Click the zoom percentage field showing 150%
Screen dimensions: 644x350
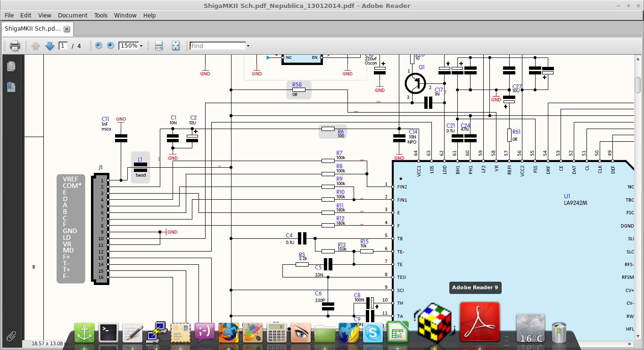[x=129, y=46]
